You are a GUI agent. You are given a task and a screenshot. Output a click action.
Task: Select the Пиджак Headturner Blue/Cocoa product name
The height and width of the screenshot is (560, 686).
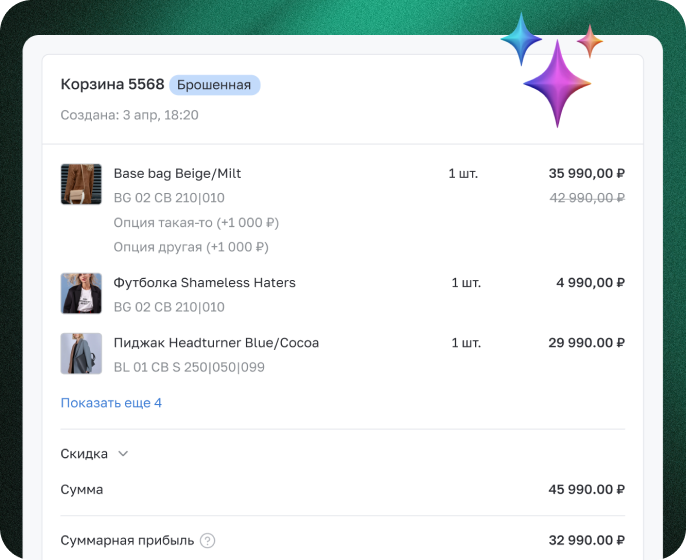pyautogui.click(x=216, y=343)
